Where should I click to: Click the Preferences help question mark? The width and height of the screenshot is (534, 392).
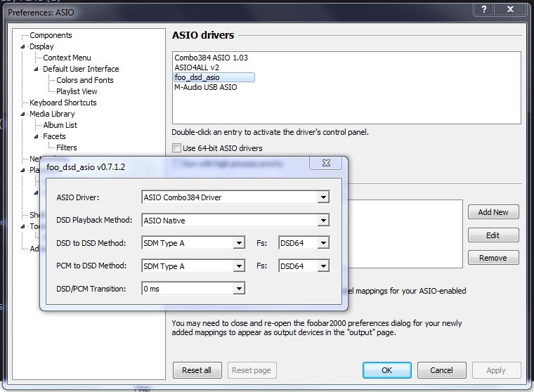click(x=484, y=9)
